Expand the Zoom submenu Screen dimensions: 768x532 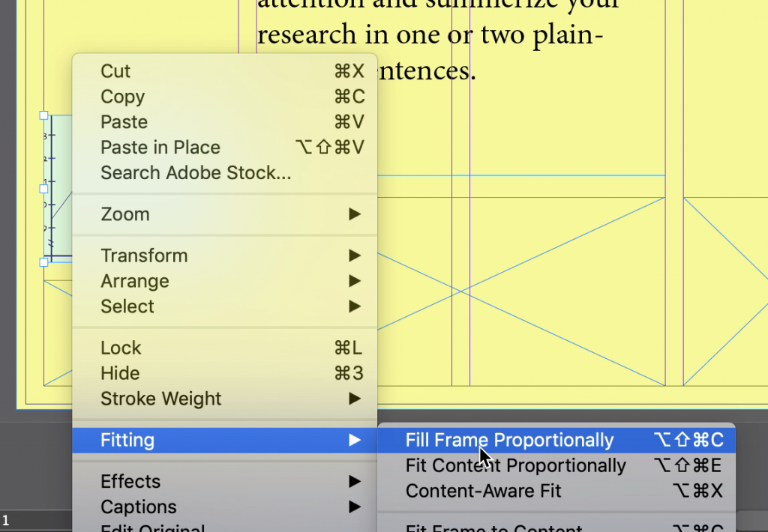[225, 214]
